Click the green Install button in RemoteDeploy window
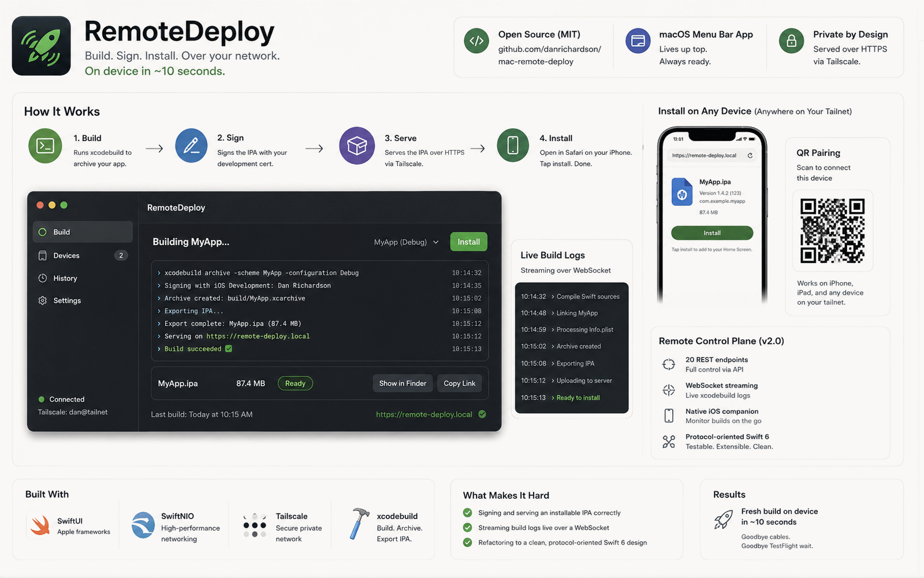 (469, 242)
